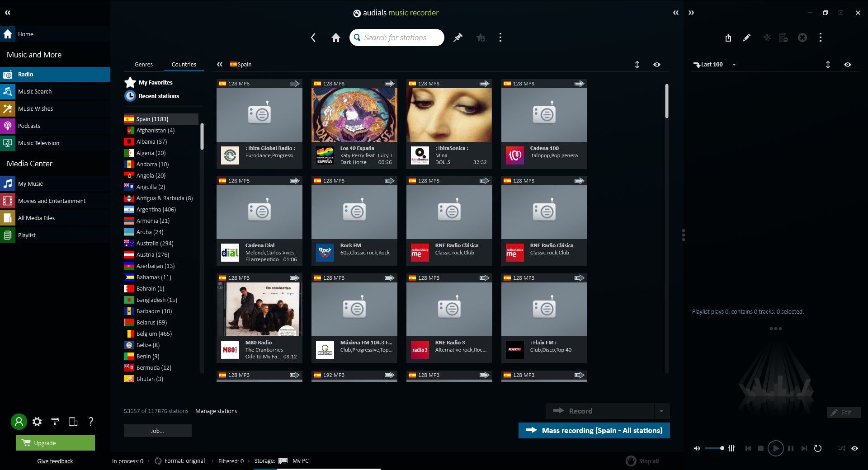This screenshot has height=470, width=868.
Task: Go up one level with breadcrumb chevrons before Spain
Action: [x=220, y=64]
